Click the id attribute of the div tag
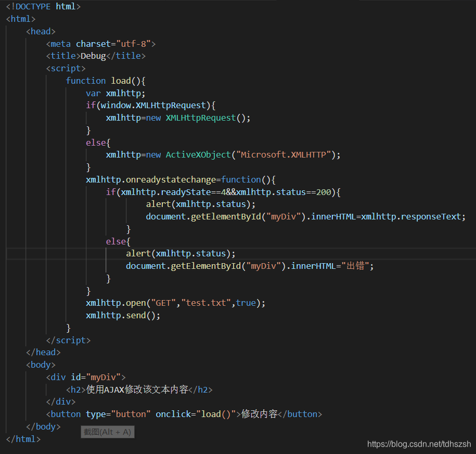The image size is (476, 454). pyautogui.click(x=75, y=377)
